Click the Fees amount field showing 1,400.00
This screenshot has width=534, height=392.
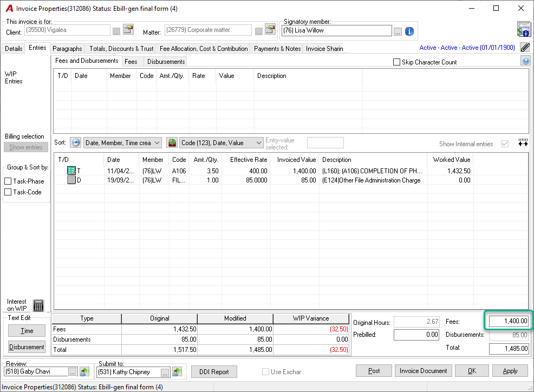[x=509, y=321]
